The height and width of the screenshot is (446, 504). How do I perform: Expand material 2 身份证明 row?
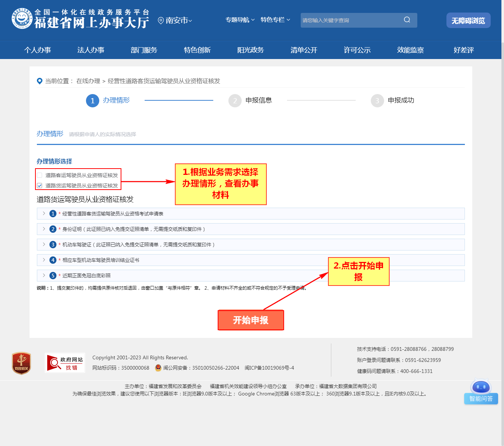251,229
